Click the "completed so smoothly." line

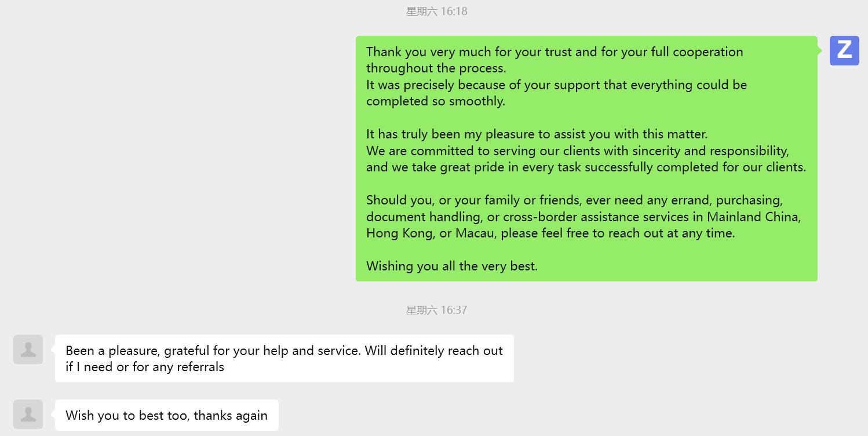point(435,101)
